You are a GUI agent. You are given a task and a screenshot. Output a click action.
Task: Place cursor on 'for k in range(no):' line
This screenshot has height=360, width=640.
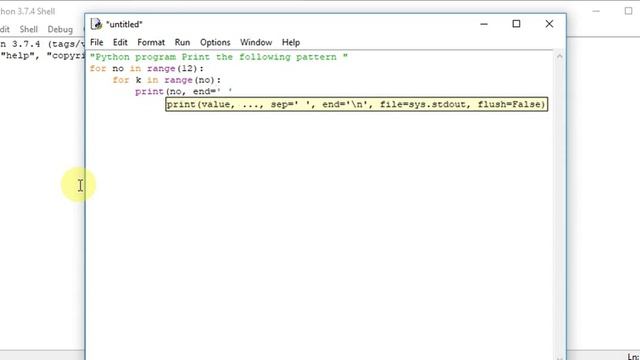click(x=167, y=80)
